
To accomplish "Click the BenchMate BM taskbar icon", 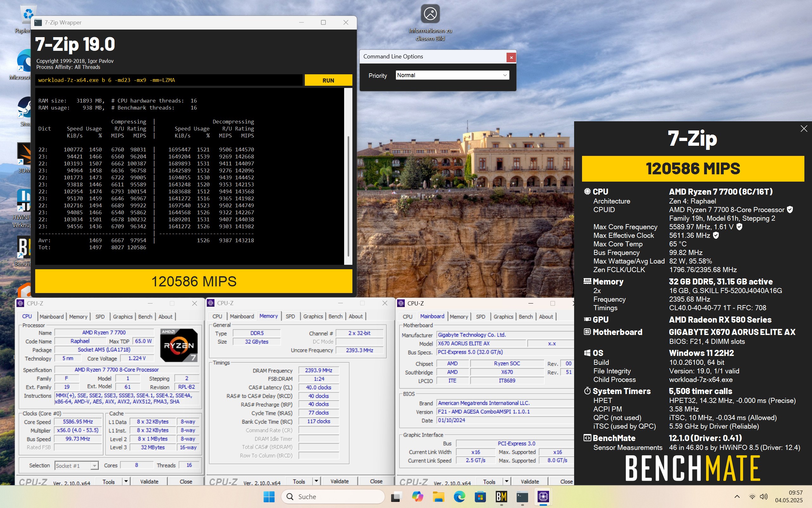I will (x=501, y=497).
